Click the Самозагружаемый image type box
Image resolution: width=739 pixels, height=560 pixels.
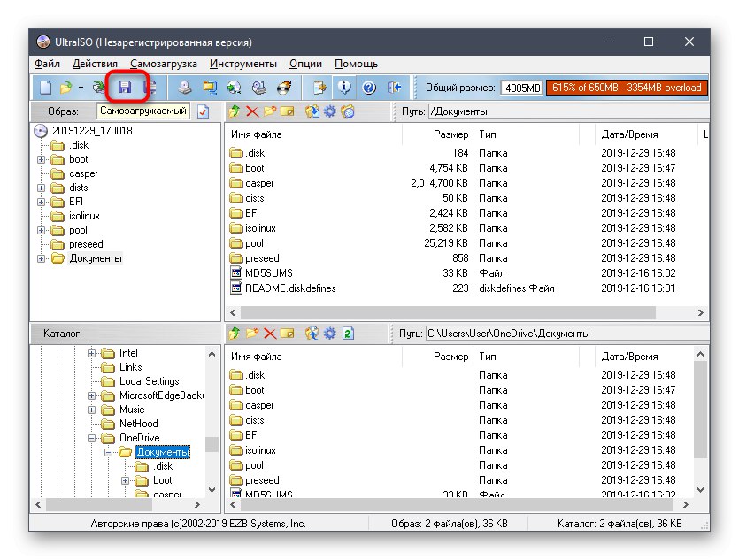pos(143,111)
